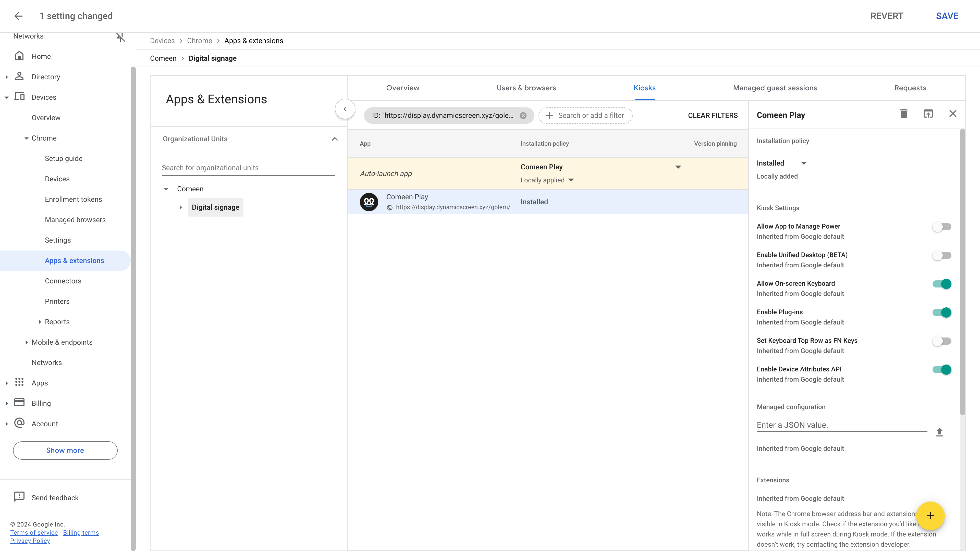
Task: Switch to Users & browsers tab
Action: pyautogui.click(x=526, y=88)
